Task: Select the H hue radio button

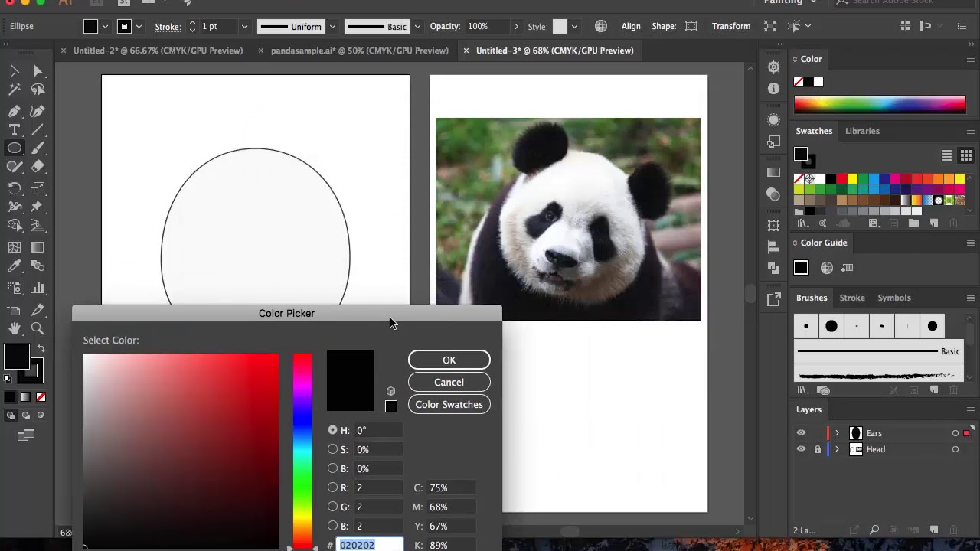Action: [x=333, y=430]
